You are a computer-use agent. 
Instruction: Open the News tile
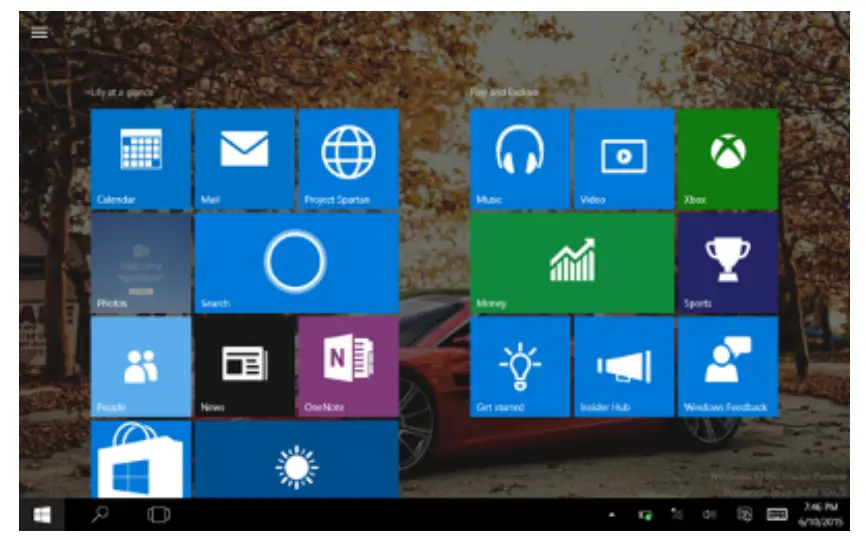(x=245, y=366)
